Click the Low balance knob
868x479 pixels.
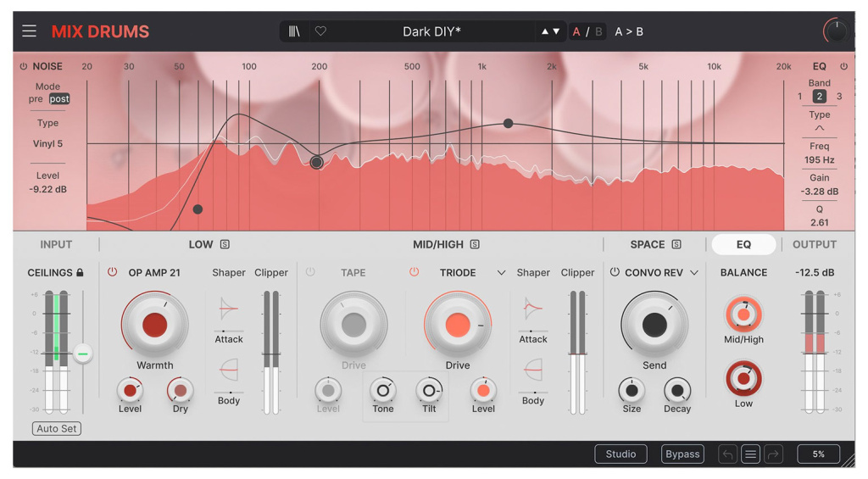coord(743,378)
